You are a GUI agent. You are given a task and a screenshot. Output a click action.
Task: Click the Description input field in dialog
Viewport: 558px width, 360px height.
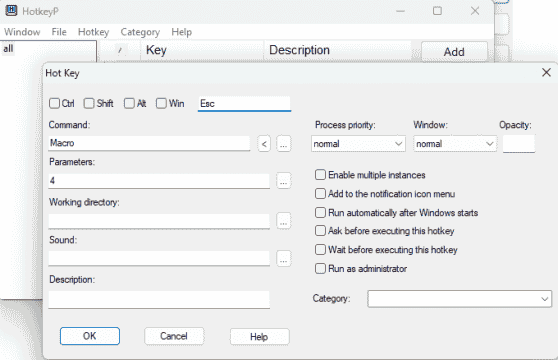(159, 300)
